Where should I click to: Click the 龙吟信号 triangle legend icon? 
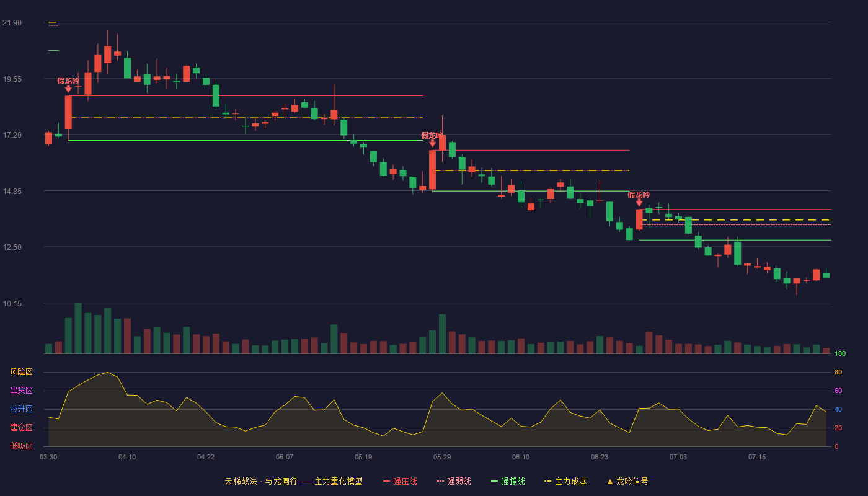click(610, 482)
